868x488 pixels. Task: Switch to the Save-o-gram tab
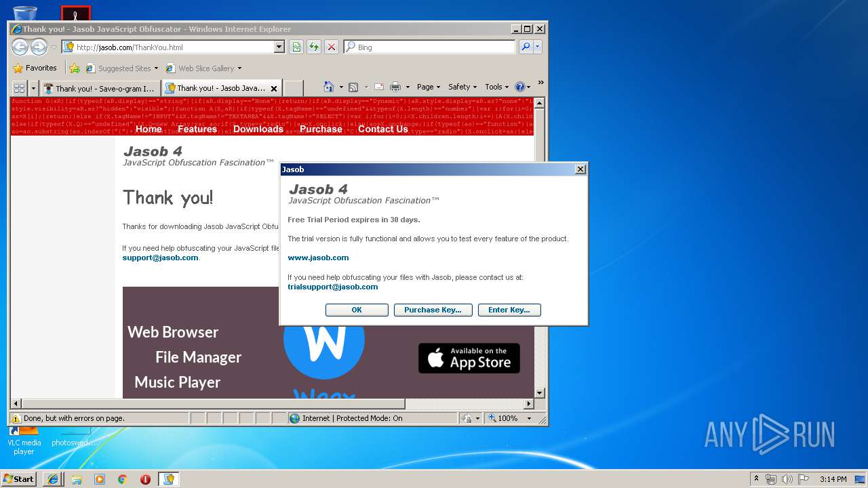100,88
